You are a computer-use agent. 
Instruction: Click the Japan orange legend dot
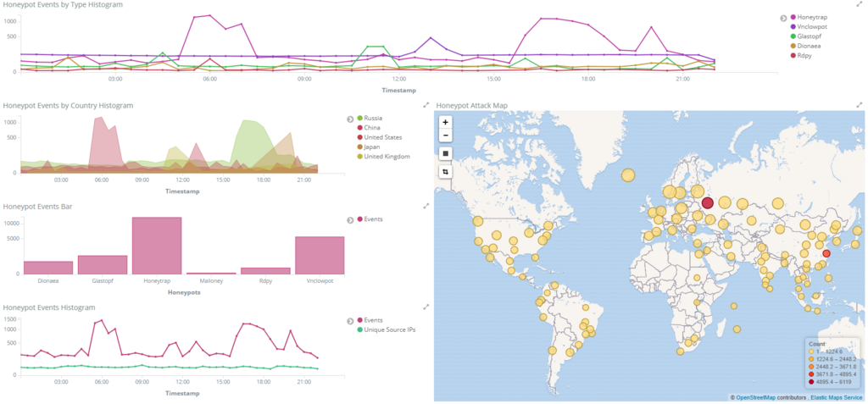pos(359,147)
